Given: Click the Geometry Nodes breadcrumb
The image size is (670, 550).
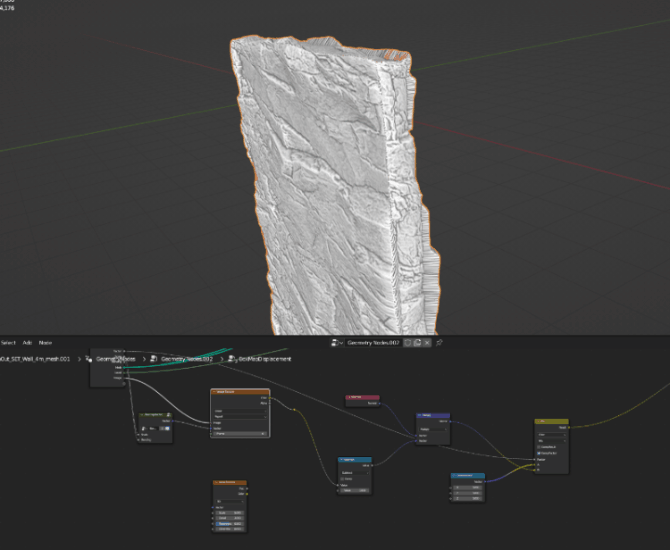Looking at the screenshot, I should click(x=116, y=359).
